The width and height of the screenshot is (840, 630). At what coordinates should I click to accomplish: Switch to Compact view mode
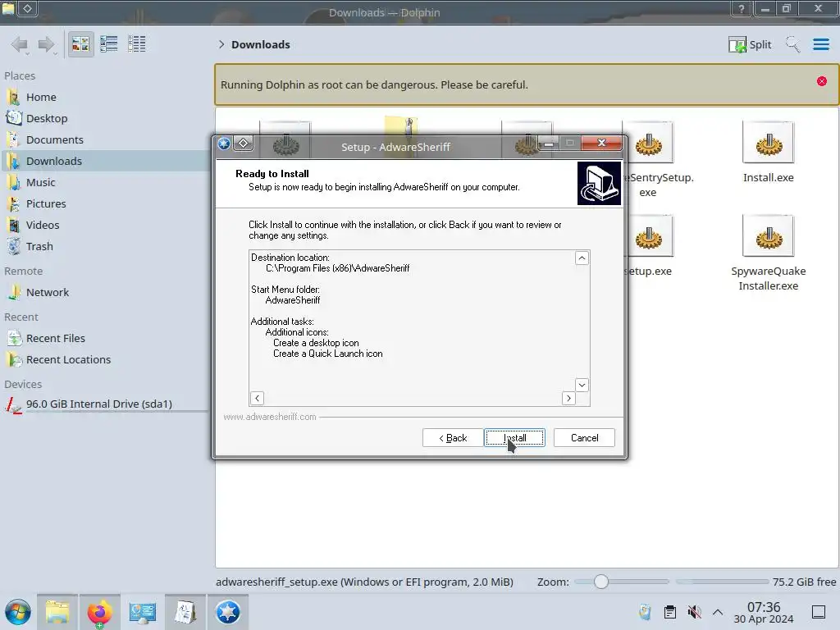click(x=109, y=44)
